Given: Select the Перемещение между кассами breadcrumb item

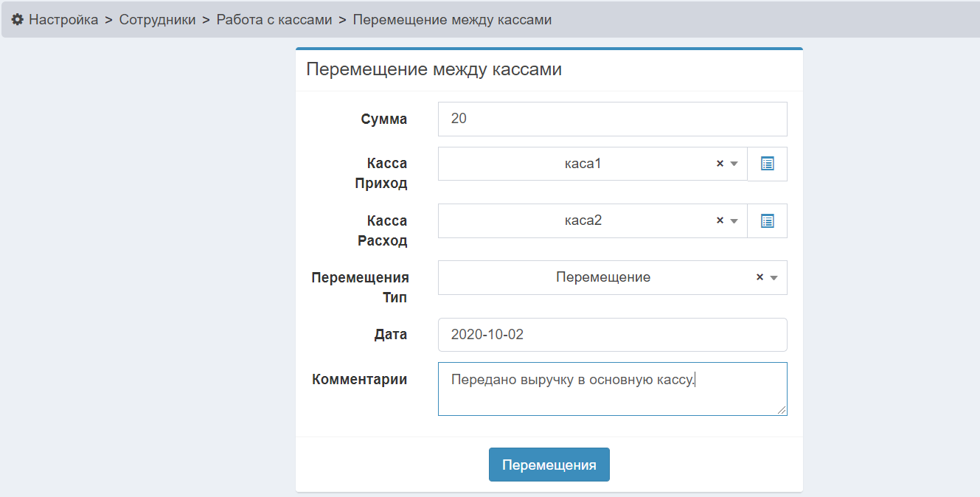Looking at the screenshot, I should point(452,20).
